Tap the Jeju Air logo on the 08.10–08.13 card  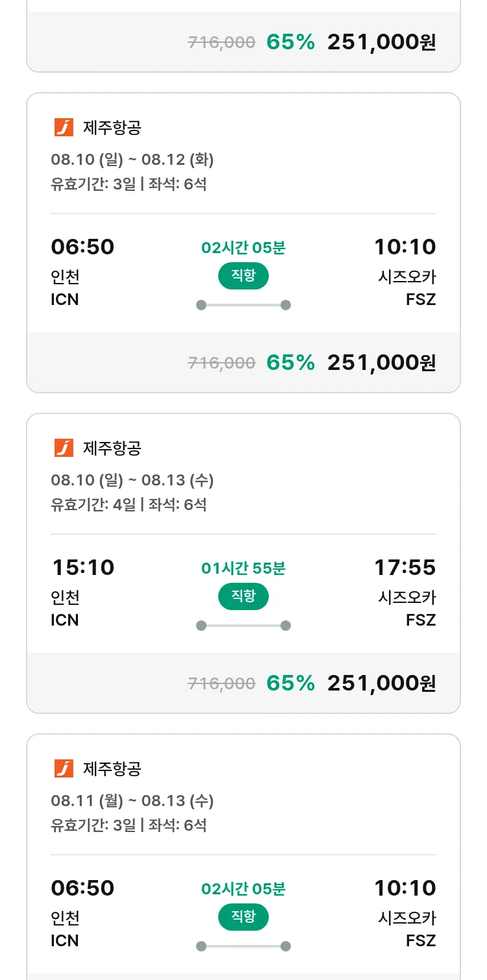tap(64, 448)
